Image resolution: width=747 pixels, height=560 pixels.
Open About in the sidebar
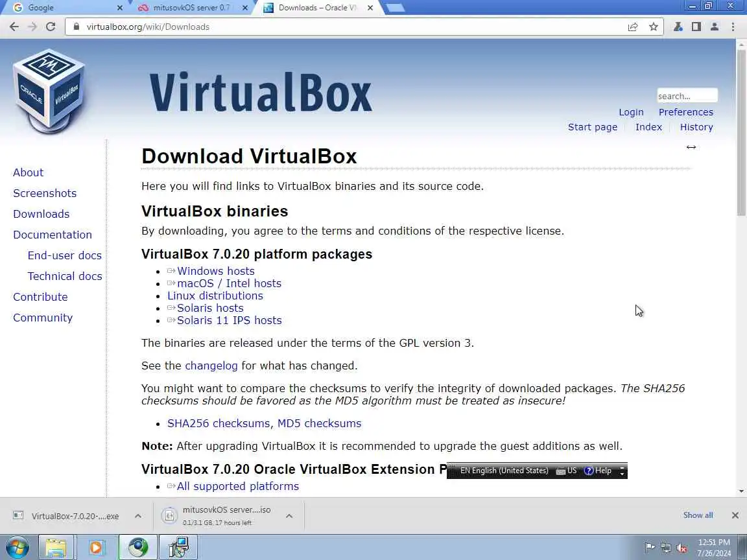pos(28,172)
